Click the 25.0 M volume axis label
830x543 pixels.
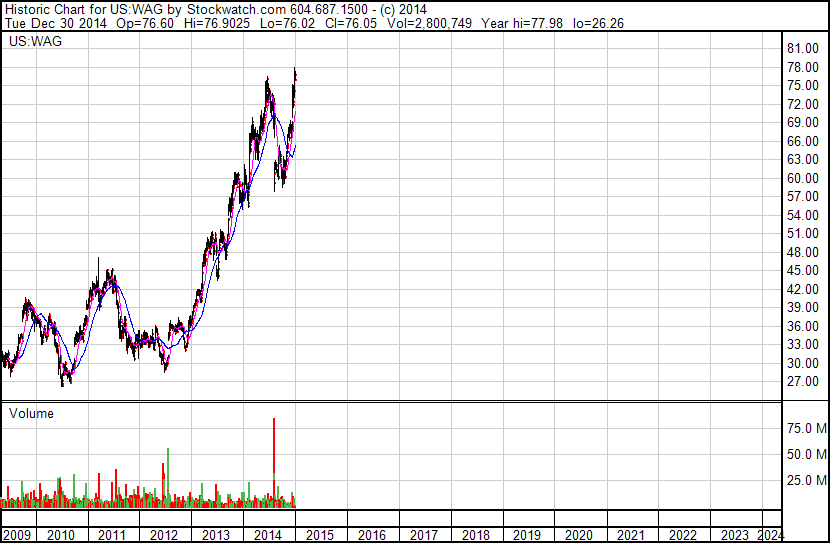coord(807,480)
